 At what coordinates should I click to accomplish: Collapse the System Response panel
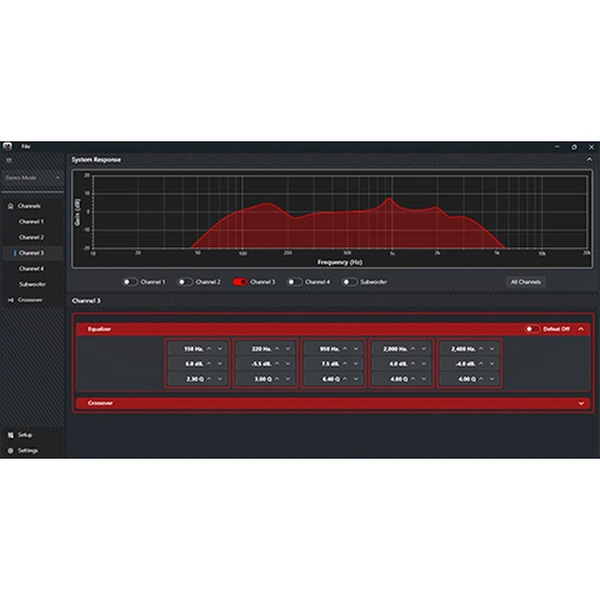pyautogui.click(x=589, y=159)
